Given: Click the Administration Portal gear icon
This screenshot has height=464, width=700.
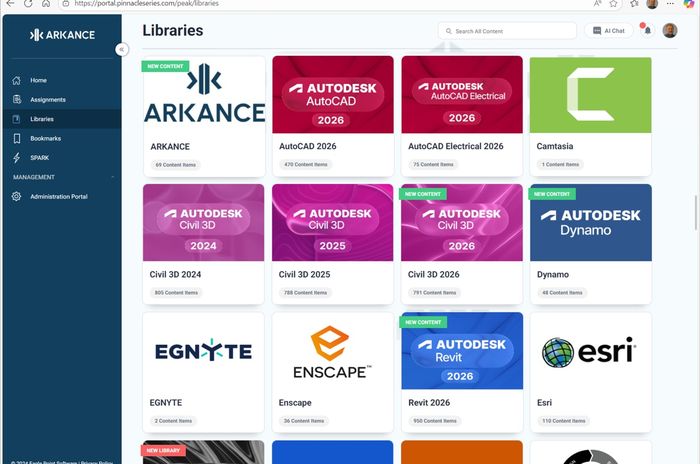Looking at the screenshot, I should pos(17,196).
